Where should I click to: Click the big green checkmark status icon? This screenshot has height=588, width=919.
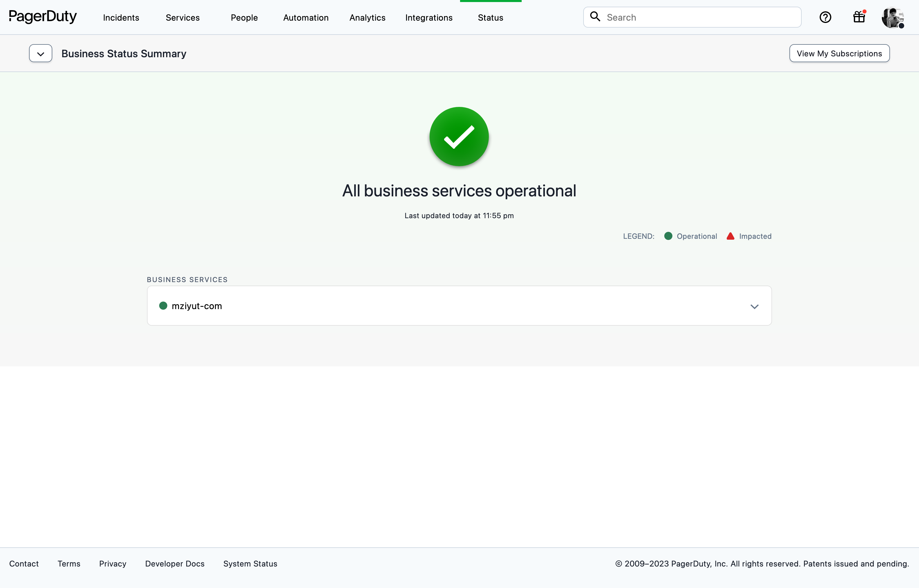click(459, 136)
